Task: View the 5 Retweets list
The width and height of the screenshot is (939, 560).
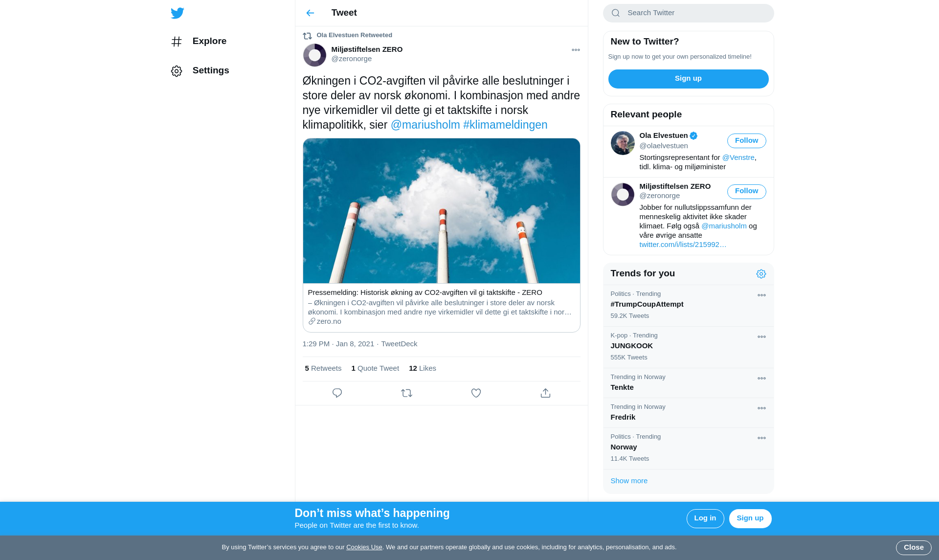Action: tap(323, 369)
